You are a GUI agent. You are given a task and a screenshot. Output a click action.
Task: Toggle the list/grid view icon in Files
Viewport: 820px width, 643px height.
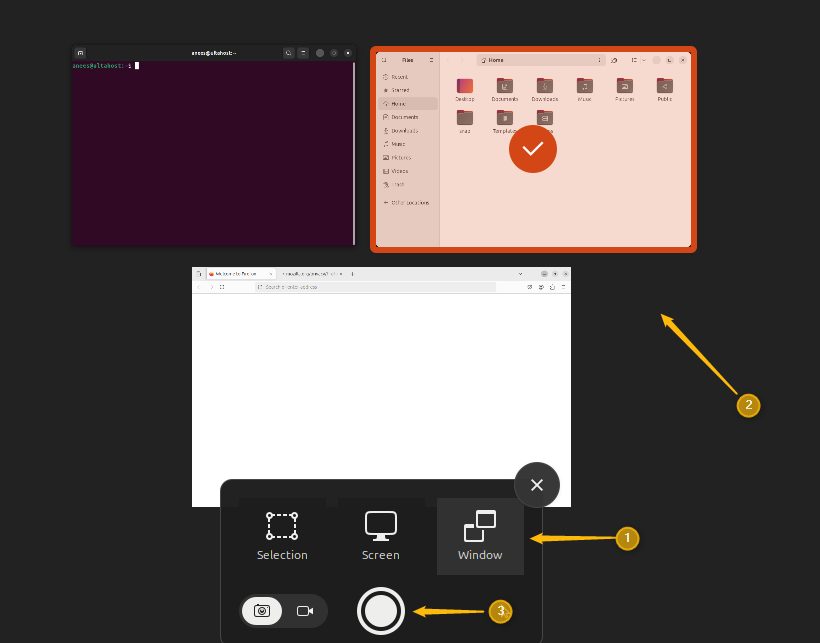634,60
